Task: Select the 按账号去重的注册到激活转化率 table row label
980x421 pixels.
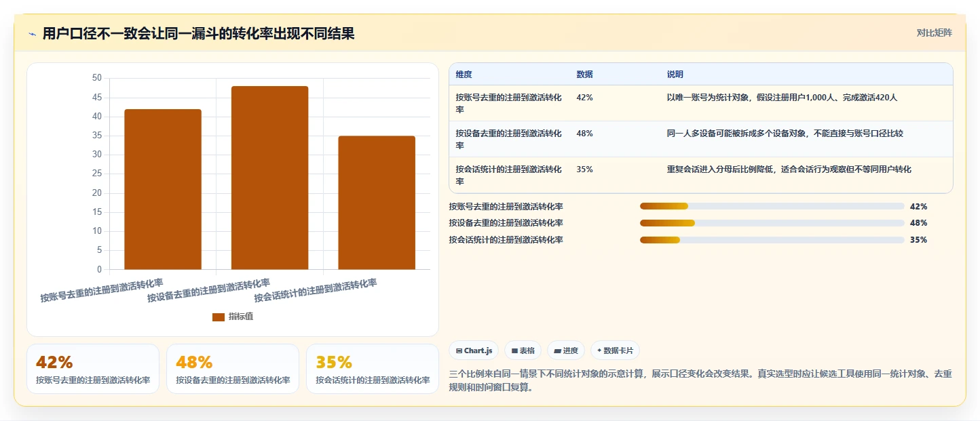Action: (x=509, y=103)
